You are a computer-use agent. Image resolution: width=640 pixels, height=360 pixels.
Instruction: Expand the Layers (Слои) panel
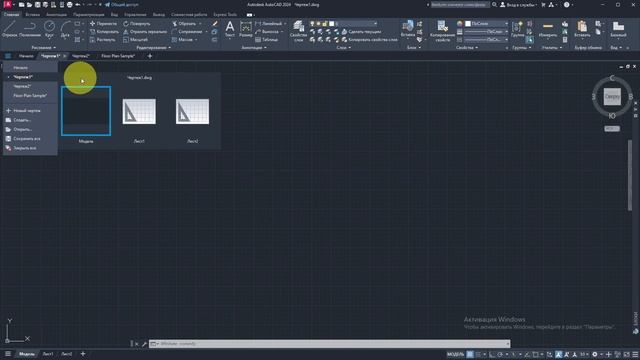pos(344,48)
